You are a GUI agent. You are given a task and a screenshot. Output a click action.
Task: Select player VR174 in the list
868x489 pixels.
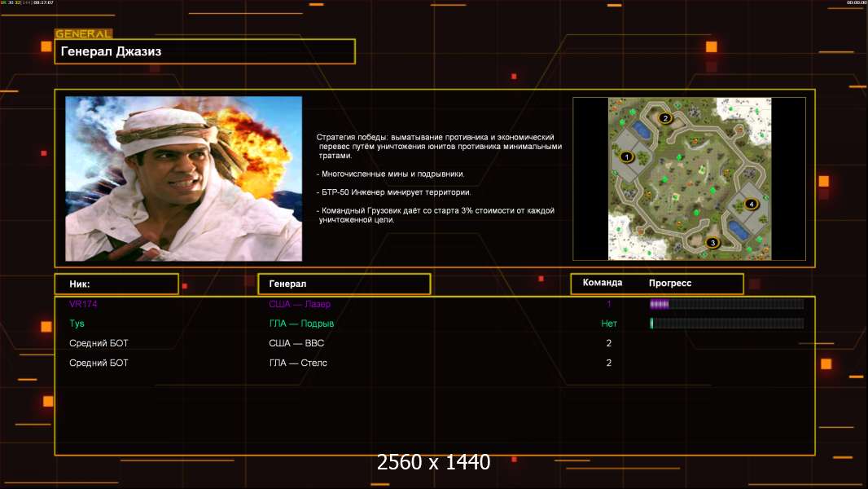(83, 304)
